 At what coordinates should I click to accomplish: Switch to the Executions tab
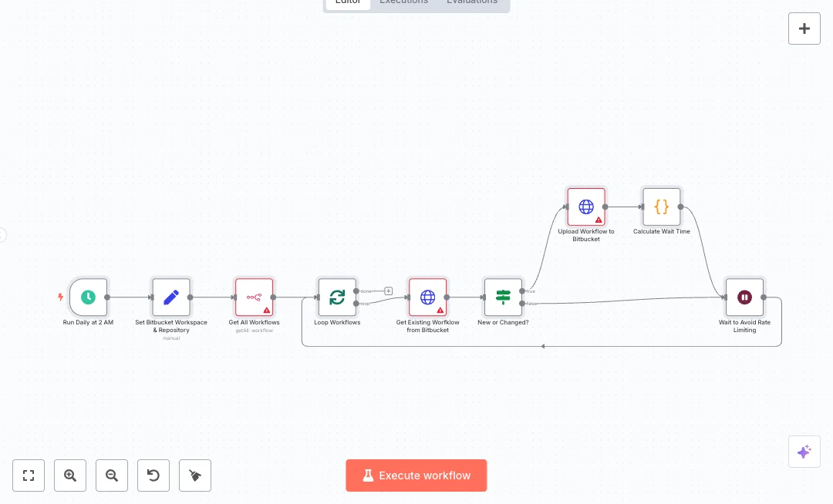coord(403,2)
